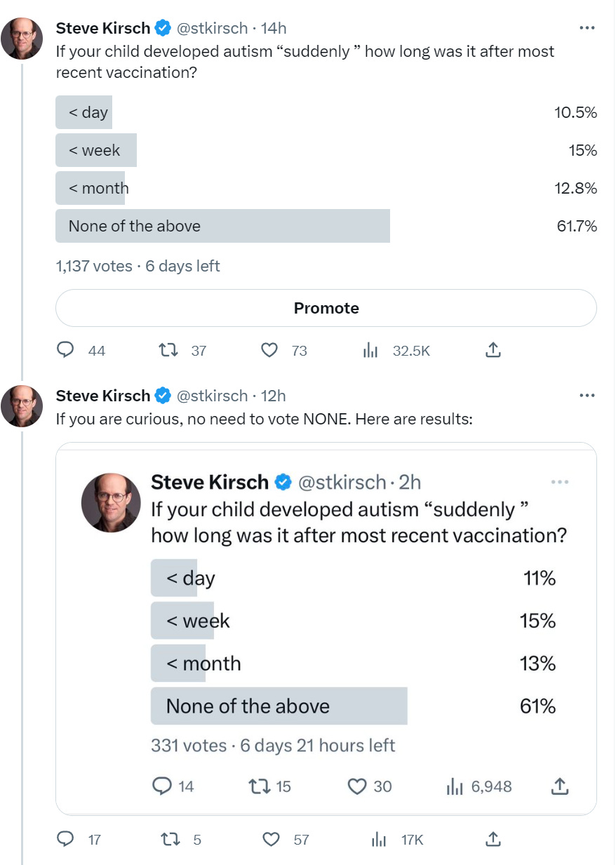This screenshot has height=865, width=616.
Task: Like the 12h results tweet
Action: coord(271,839)
